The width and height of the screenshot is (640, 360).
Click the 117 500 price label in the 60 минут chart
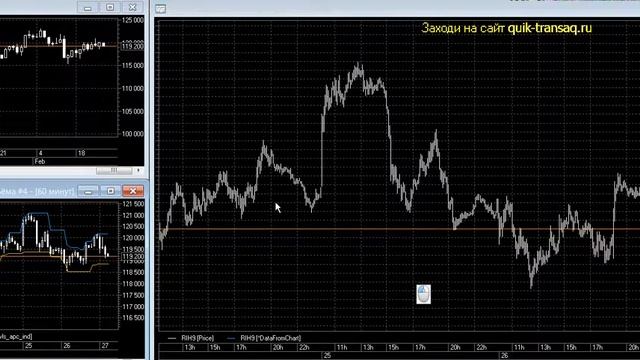pyautogui.click(x=133, y=295)
